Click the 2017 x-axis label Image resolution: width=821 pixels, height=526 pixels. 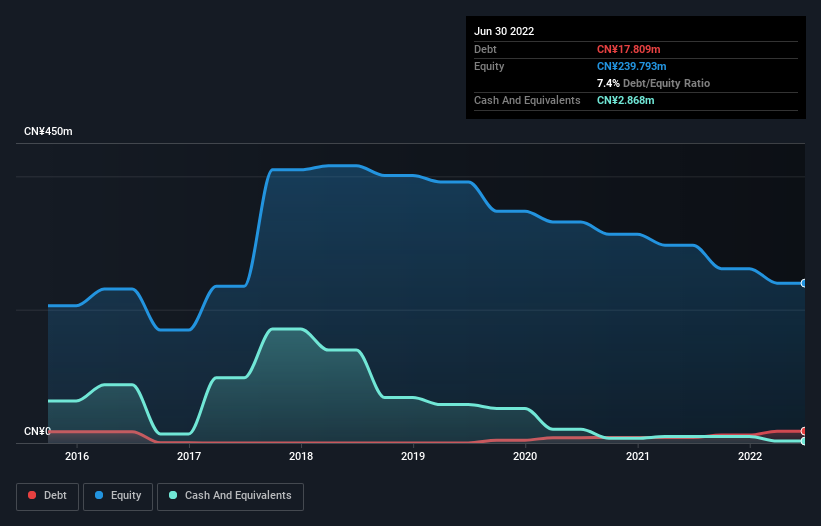(x=189, y=456)
